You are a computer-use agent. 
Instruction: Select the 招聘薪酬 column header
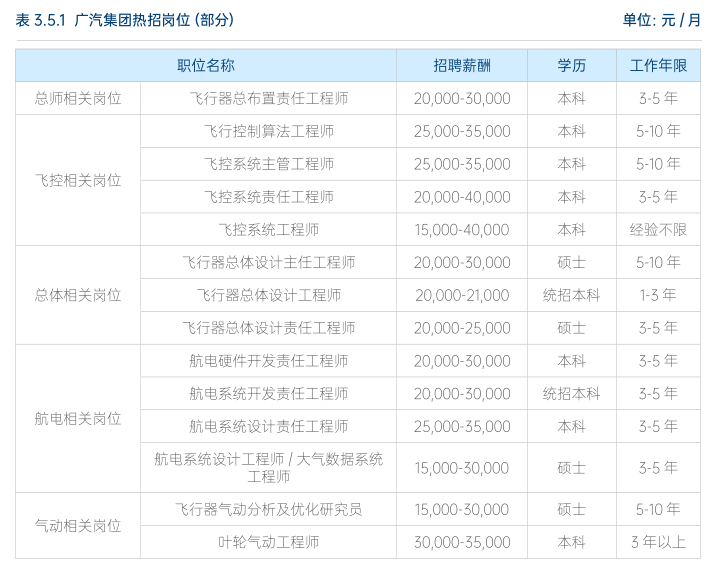[x=462, y=65]
